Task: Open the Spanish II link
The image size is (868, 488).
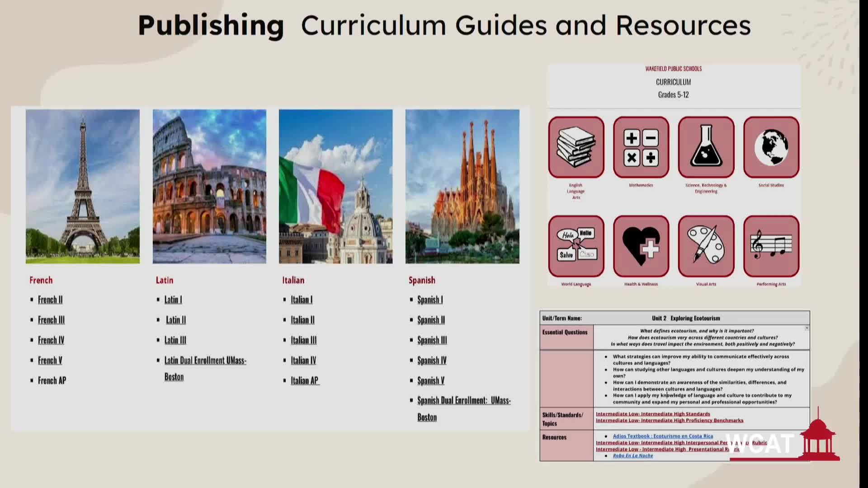Action: click(431, 320)
